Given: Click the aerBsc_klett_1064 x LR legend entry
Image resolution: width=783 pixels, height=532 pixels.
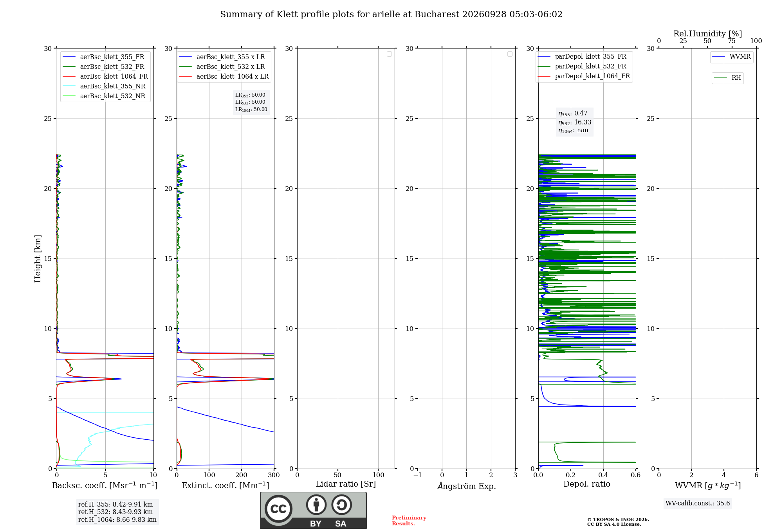Looking at the screenshot, I should tap(224, 77).
